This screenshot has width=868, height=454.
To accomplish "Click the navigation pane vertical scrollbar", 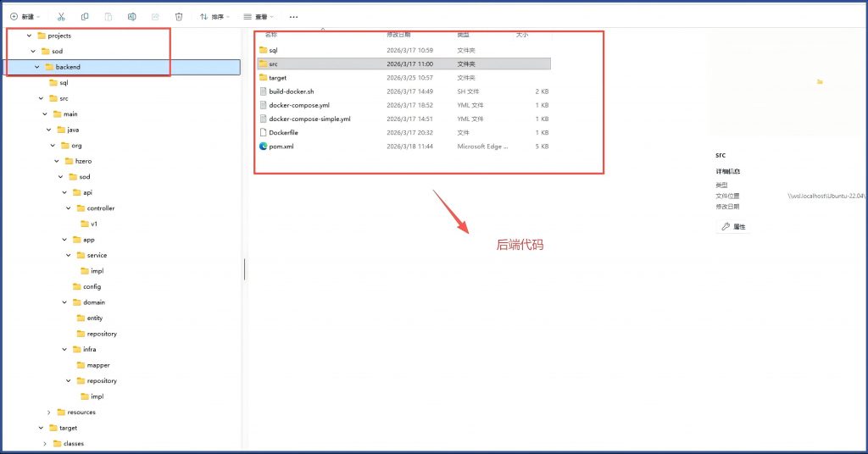I will pos(245,269).
